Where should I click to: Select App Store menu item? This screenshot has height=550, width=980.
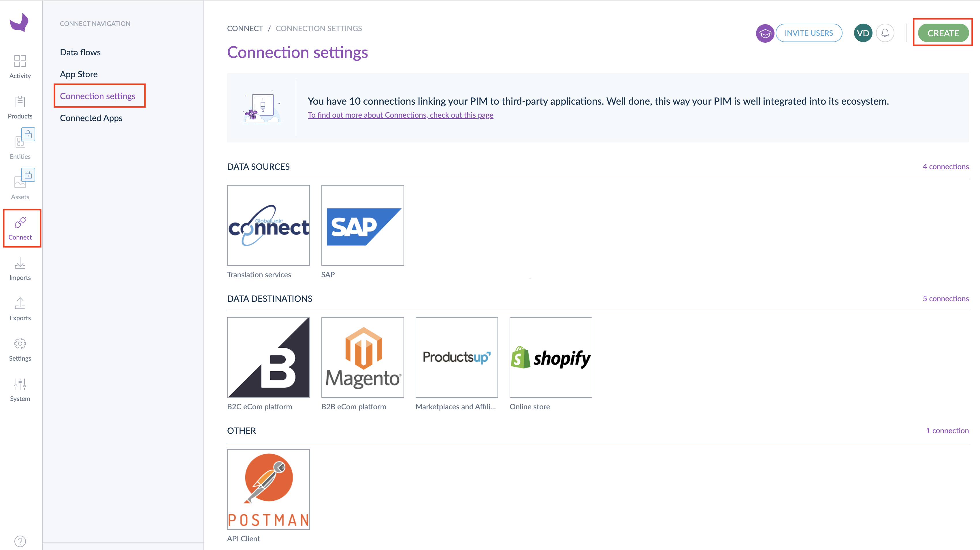pos(79,74)
